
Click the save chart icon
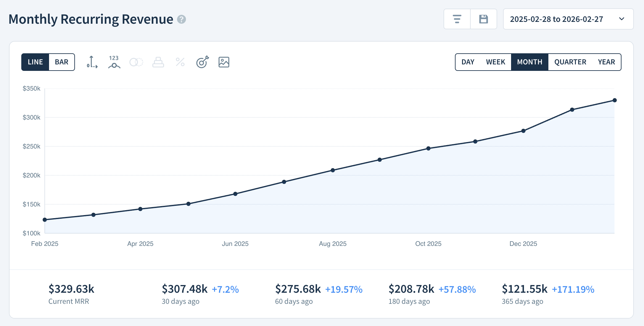point(483,19)
